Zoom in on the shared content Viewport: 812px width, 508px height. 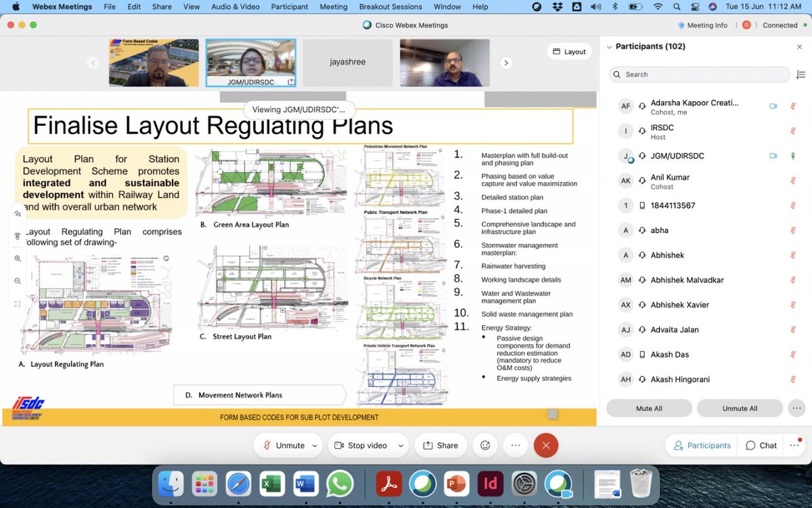[x=17, y=258]
